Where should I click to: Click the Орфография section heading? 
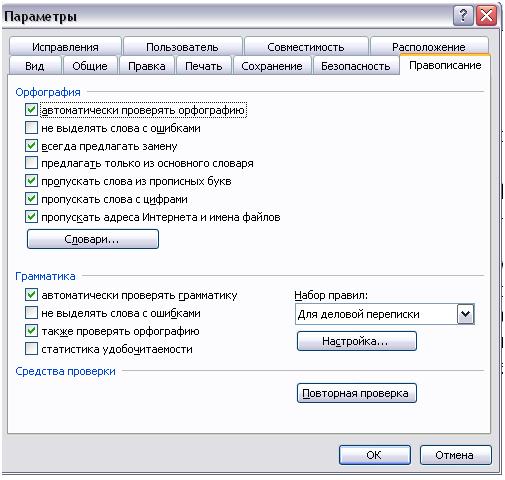click(48, 92)
